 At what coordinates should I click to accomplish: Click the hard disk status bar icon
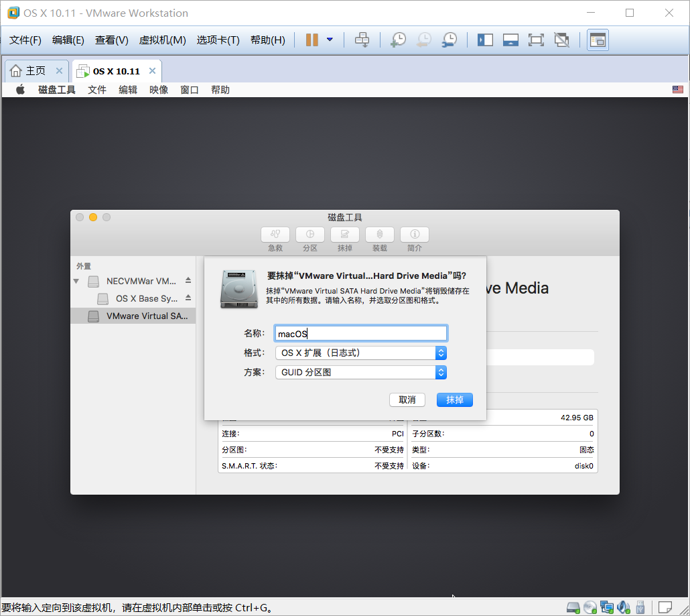coord(573,608)
